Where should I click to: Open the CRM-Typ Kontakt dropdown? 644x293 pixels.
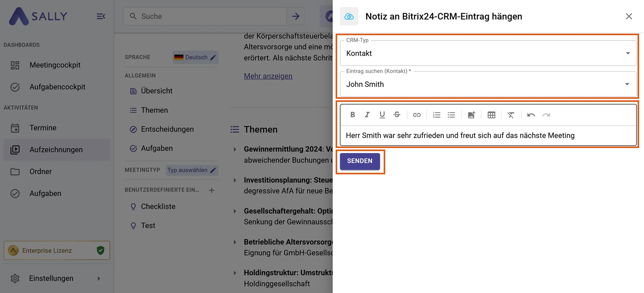point(488,53)
